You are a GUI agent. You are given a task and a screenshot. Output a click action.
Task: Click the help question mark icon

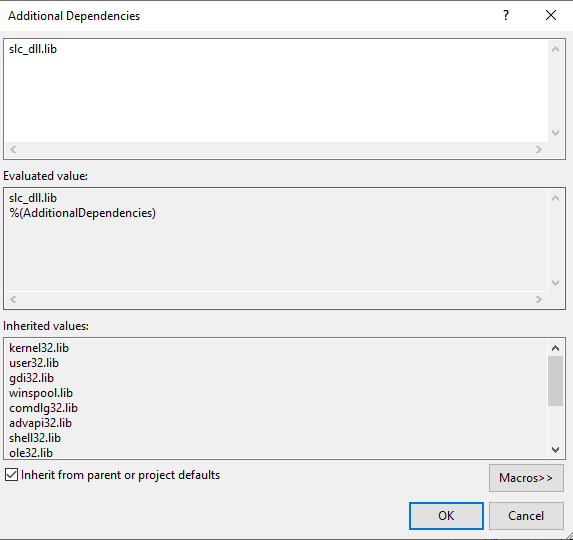pos(506,15)
